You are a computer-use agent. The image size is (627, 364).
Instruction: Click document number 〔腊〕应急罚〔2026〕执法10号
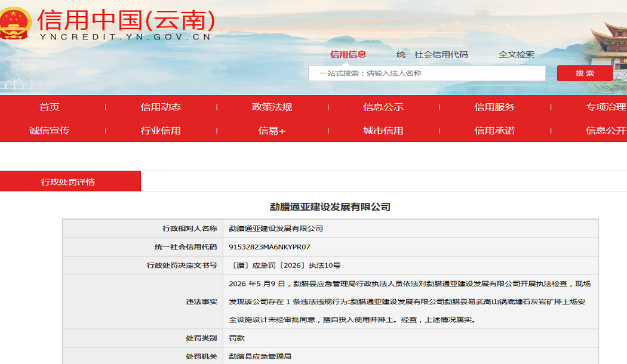(x=285, y=266)
